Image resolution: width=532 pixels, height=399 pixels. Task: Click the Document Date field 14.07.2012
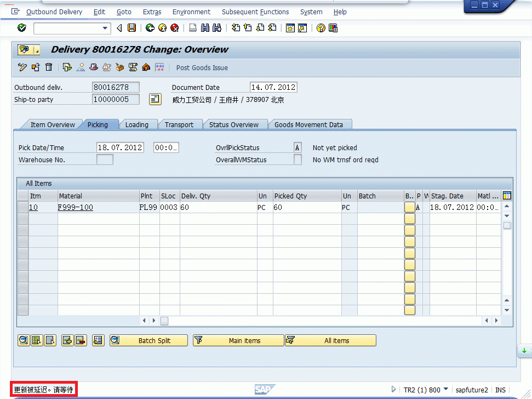click(273, 87)
